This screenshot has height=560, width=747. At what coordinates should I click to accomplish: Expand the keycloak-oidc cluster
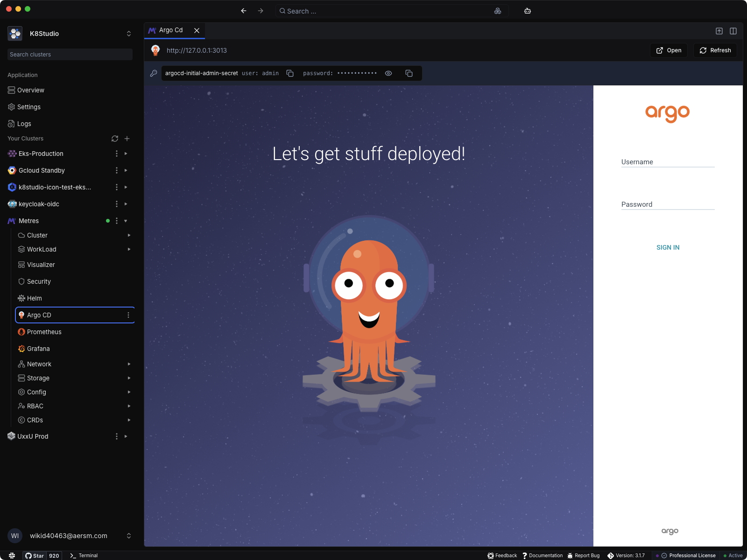(126, 204)
